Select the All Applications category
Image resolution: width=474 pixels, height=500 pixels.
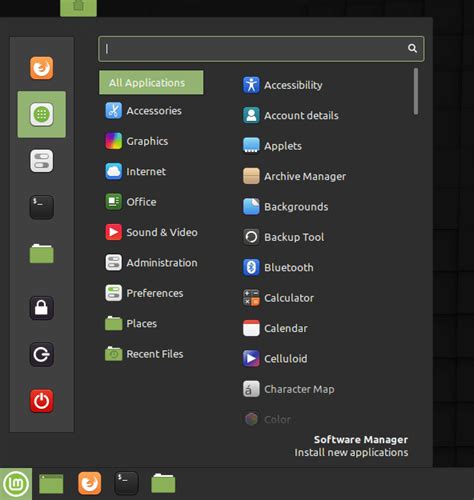pyautogui.click(x=151, y=82)
